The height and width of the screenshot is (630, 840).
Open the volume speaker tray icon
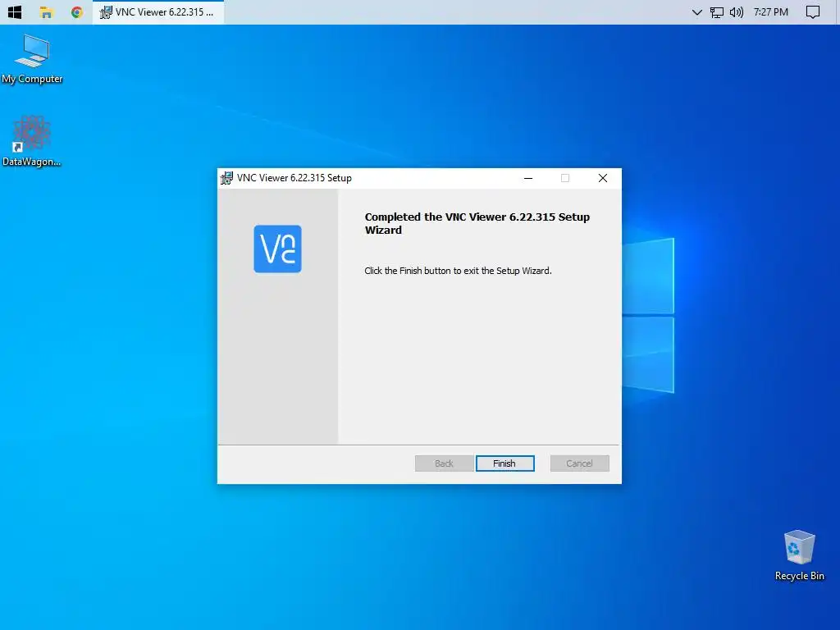point(737,12)
